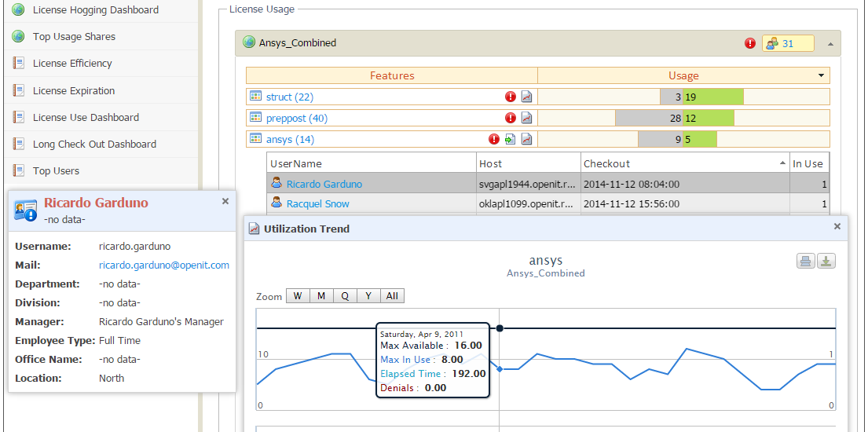Open struct (22) feature link
The image size is (868, 432).
[290, 97]
